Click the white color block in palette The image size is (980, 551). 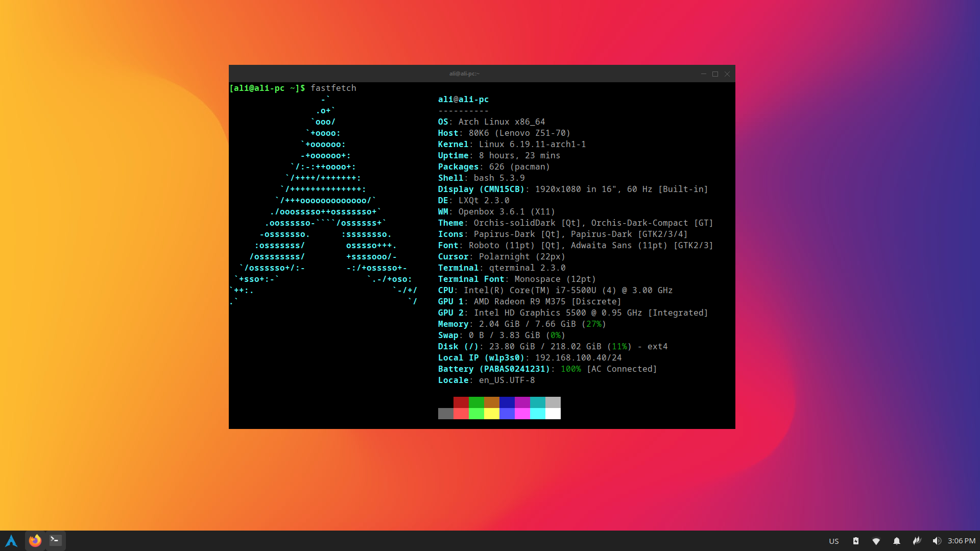(553, 414)
